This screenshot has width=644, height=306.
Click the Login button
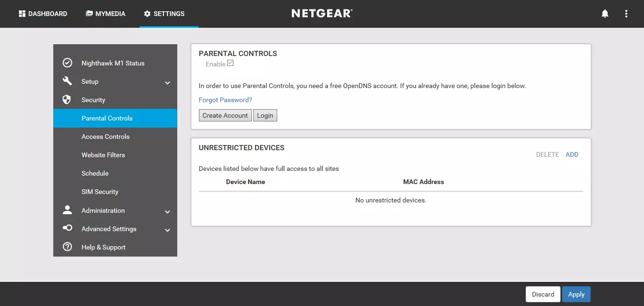point(265,115)
